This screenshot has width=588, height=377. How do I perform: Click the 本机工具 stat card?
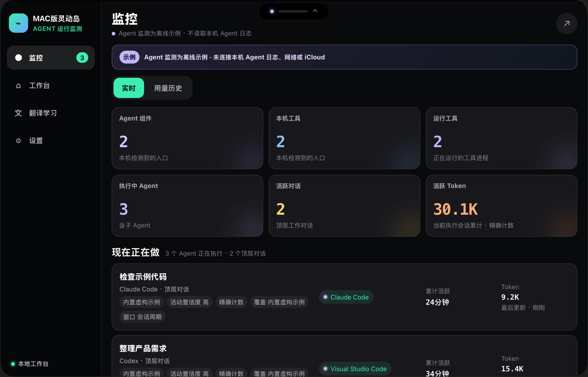[x=345, y=138]
